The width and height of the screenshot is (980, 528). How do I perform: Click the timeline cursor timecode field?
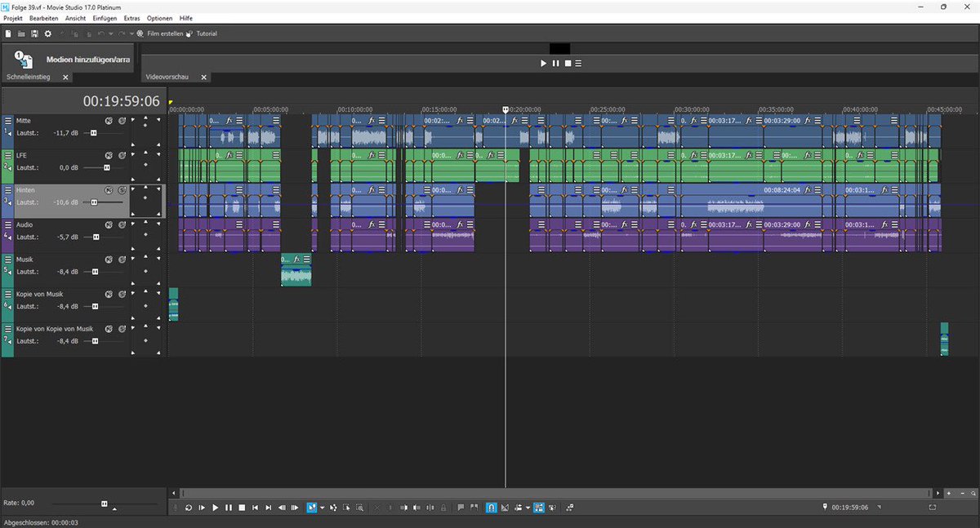(850, 508)
